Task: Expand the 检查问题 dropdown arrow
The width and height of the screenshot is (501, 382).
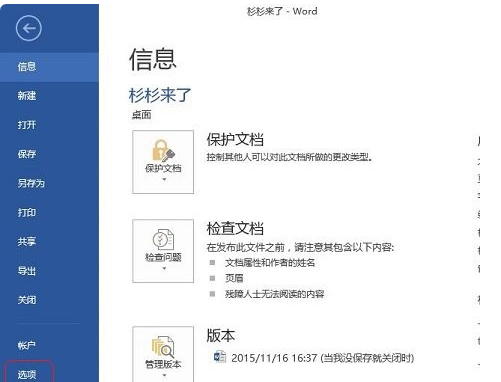Action: click(164, 268)
